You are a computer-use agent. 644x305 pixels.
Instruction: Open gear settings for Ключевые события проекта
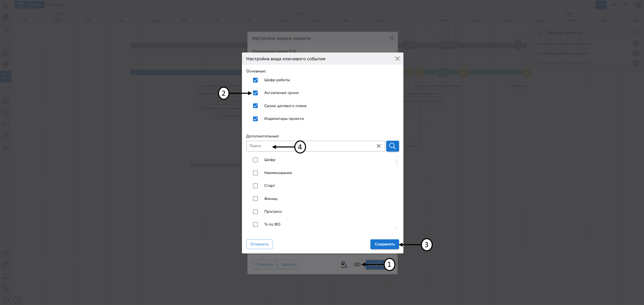click(x=636, y=44)
